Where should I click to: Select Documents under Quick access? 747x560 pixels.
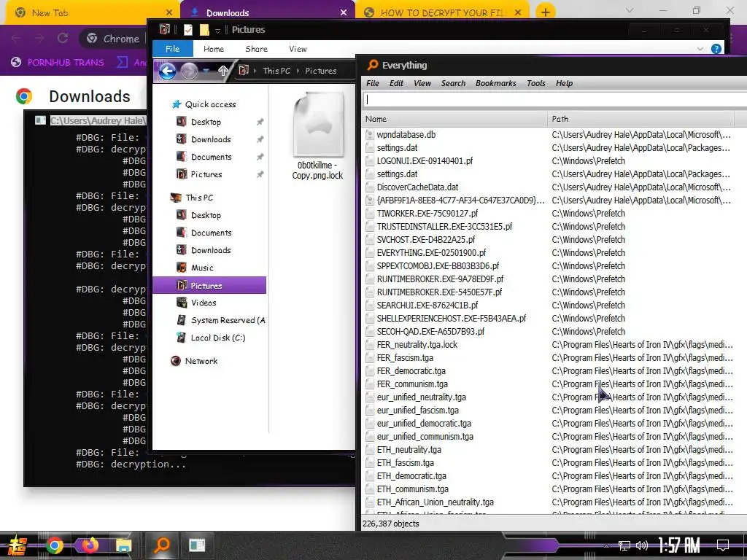211,157
